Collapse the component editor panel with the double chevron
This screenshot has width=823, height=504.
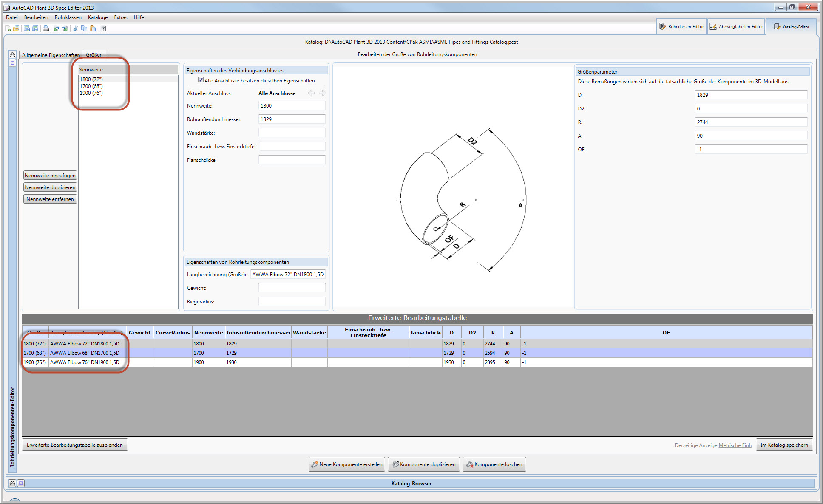pos(12,54)
